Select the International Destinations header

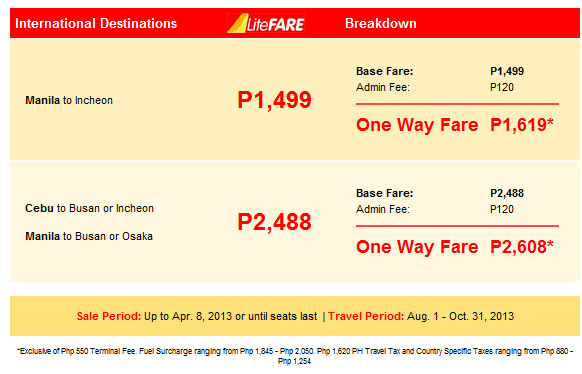click(96, 23)
